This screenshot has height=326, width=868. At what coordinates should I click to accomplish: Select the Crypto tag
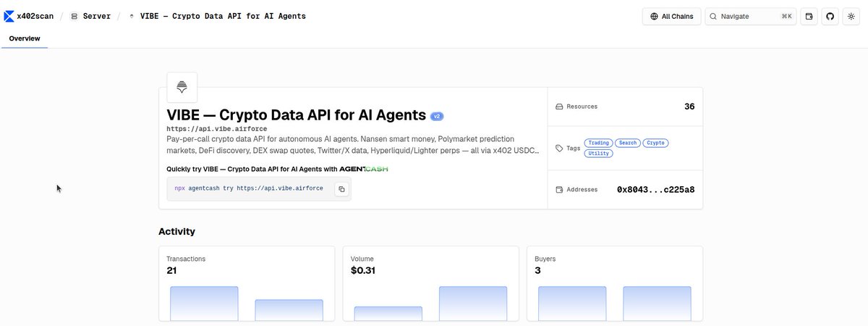pos(655,143)
